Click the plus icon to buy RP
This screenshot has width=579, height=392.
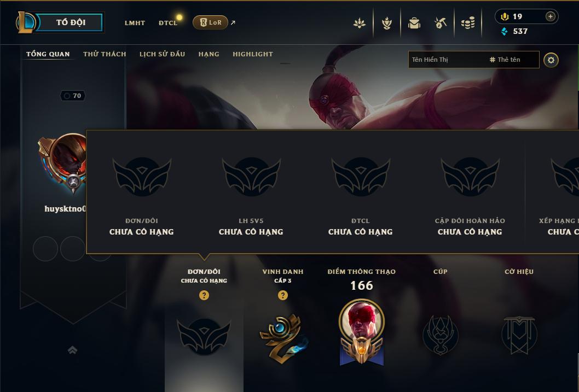pos(550,16)
